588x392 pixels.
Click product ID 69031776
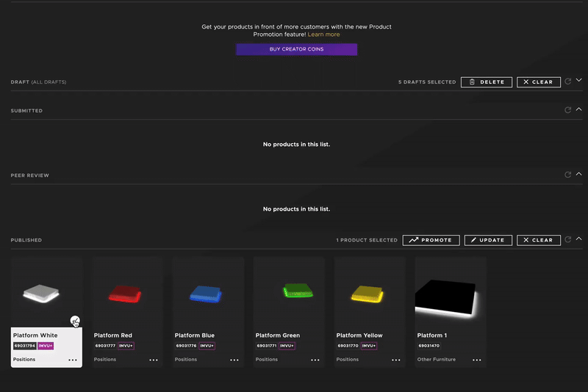(x=187, y=346)
